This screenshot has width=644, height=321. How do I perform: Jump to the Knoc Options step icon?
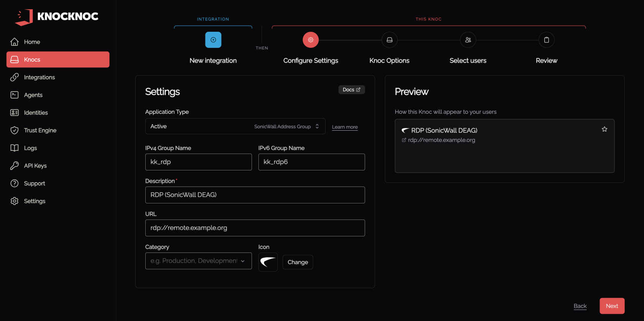(389, 40)
